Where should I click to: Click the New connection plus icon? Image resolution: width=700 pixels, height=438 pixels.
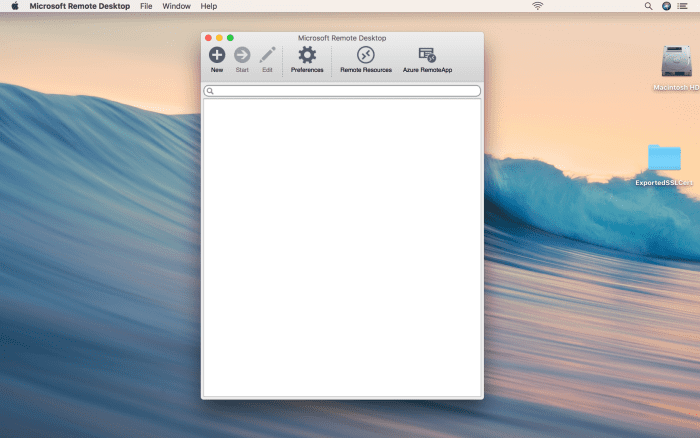(x=217, y=55)
